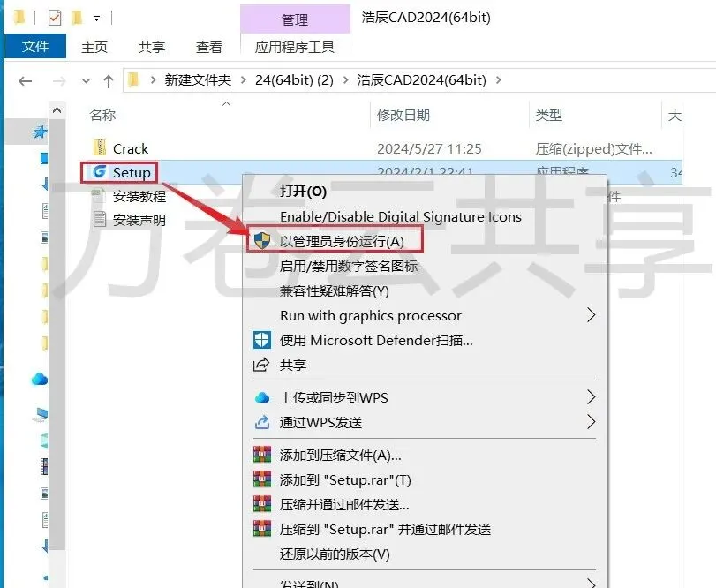
Task: Open Customize Quick Access Toolbar dropdown
Action: [96, 19]
